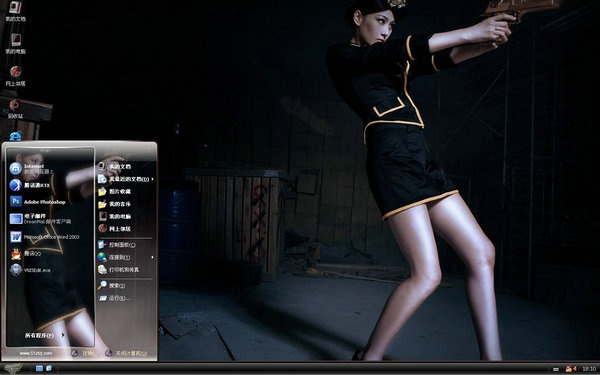Open the RTX messenger icon
The image size is (600, 375).
click(16, 185)
